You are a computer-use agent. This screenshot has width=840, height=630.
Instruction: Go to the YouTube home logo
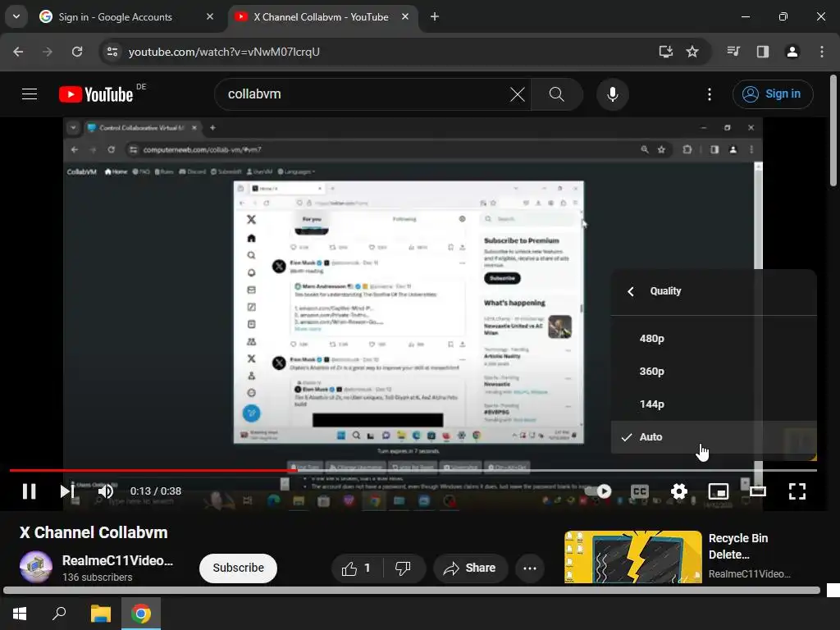pos(96,94)
